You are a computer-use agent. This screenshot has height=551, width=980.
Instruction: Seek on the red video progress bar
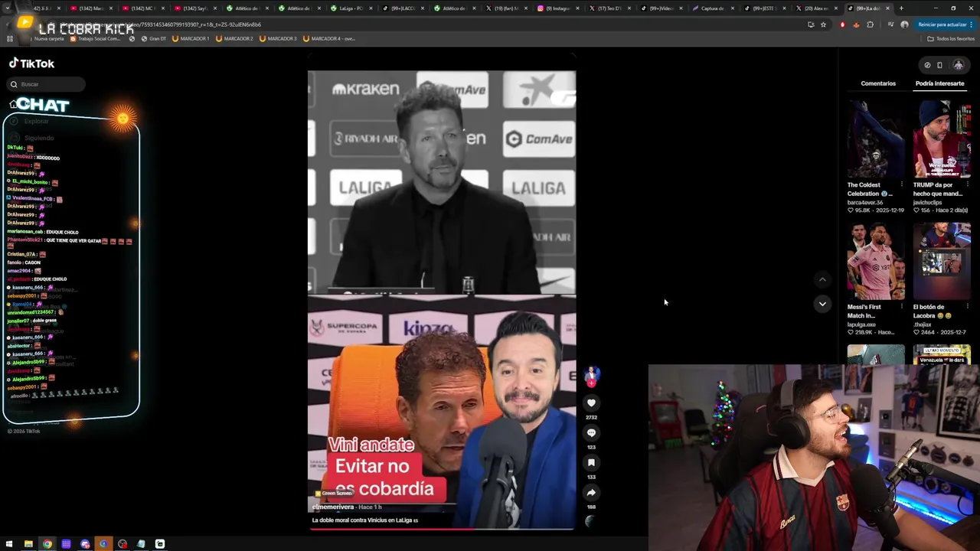click(x=442, y=528)
